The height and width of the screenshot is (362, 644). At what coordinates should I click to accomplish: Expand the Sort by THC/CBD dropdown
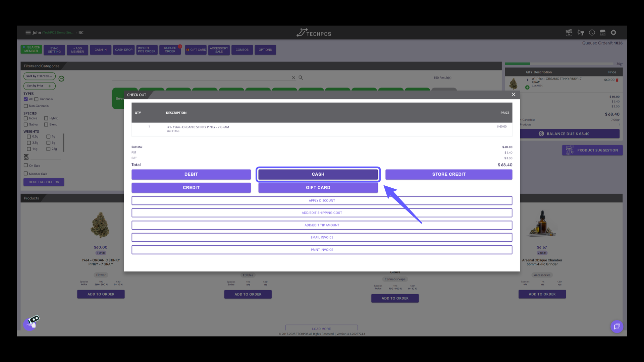tap(39, 76)
